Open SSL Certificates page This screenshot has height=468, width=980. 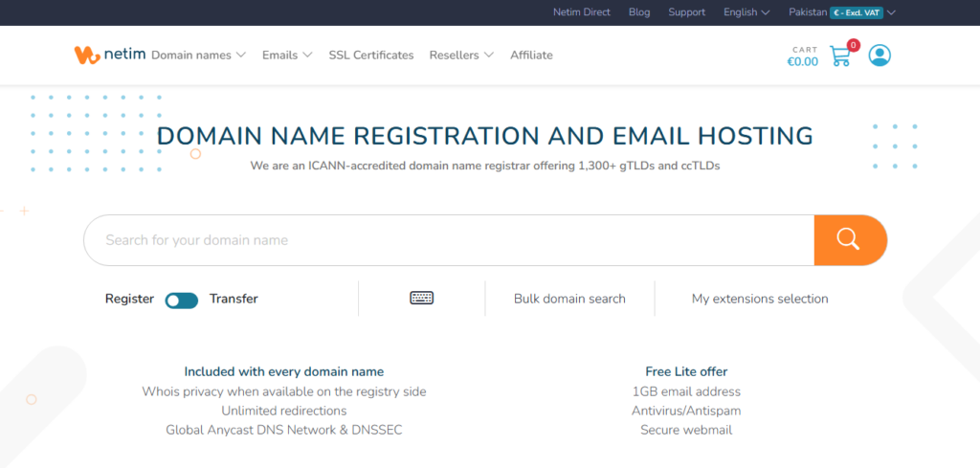tap(371, 55)
